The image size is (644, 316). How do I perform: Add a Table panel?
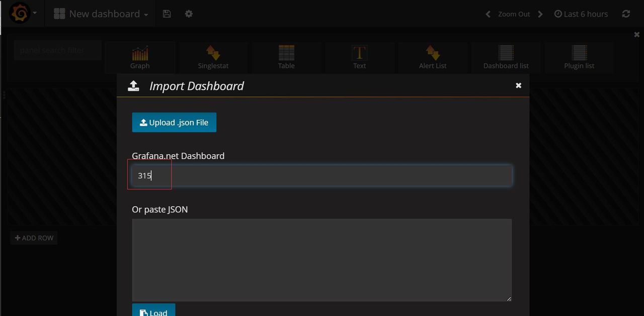tap(286, 57)
